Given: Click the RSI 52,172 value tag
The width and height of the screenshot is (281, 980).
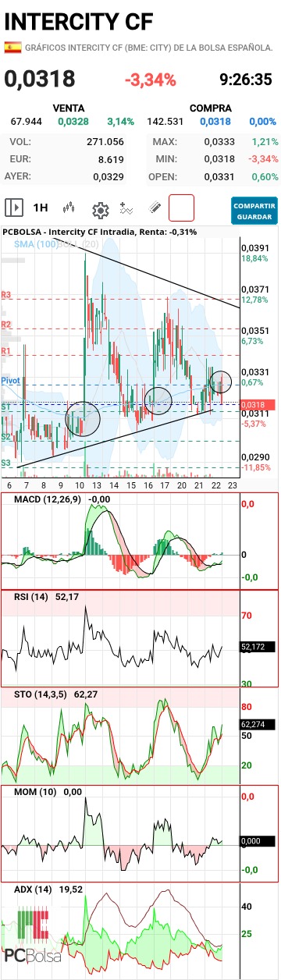Looking at the screenshot, I should 258,647.
